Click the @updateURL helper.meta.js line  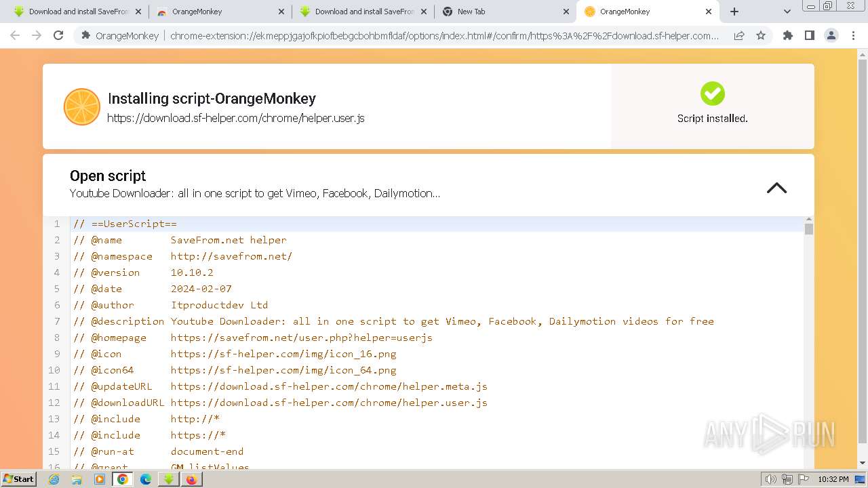coord(280,386)
